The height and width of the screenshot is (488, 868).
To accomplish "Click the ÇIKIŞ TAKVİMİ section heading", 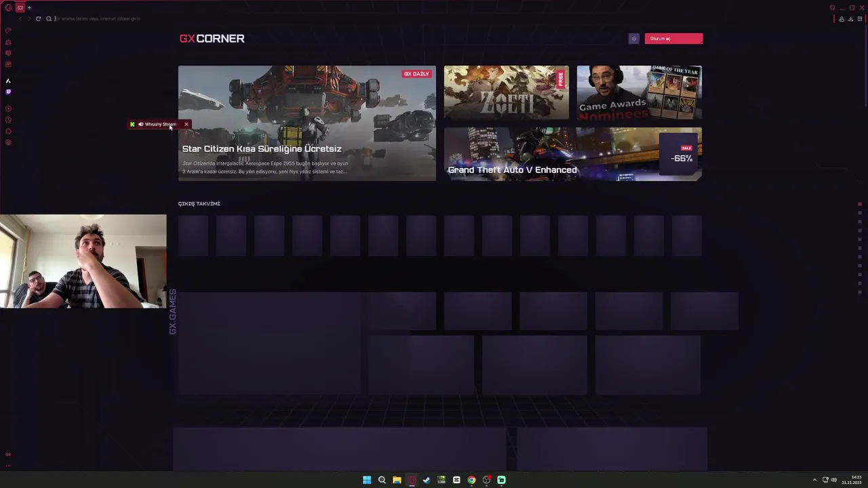I will pos(199,203).
